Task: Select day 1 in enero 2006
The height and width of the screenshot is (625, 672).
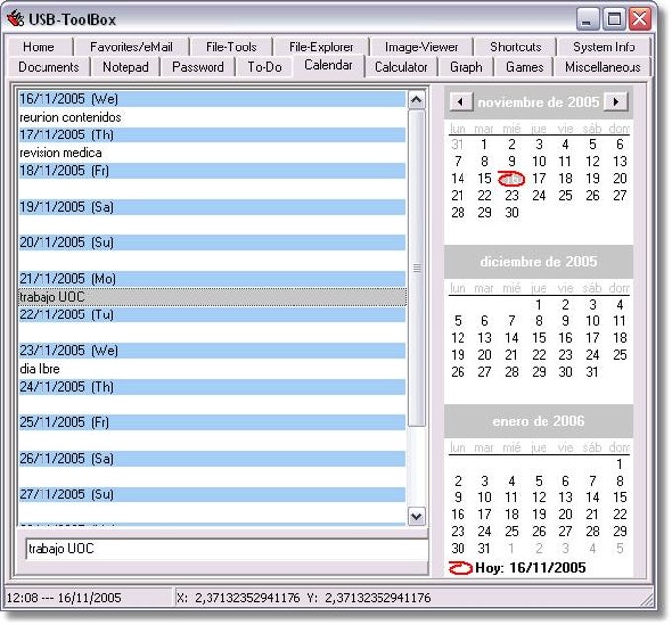Action: coord(619,464)
